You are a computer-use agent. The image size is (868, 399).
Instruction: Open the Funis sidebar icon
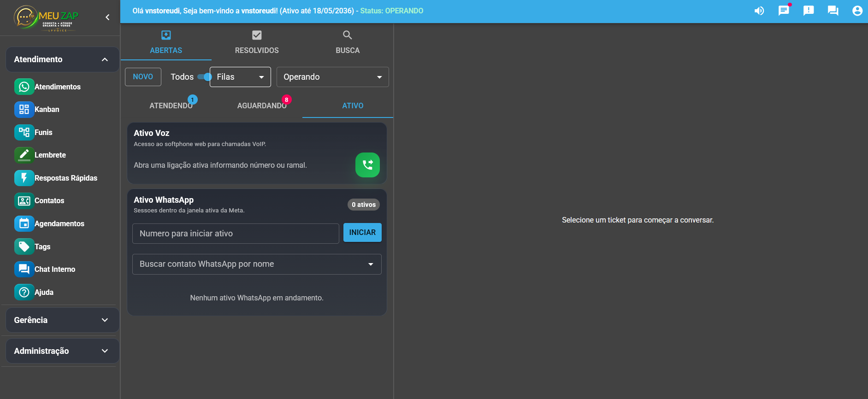[x=24, y=132]
